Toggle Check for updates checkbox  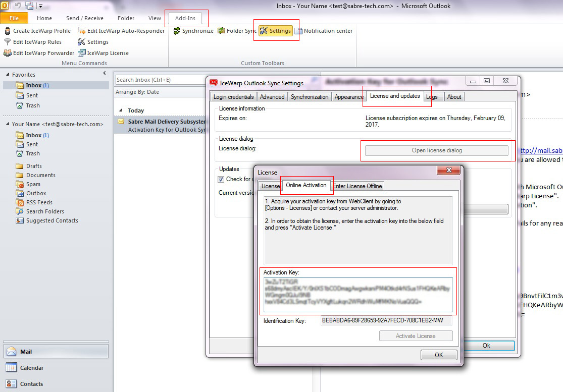coord(221,179)
